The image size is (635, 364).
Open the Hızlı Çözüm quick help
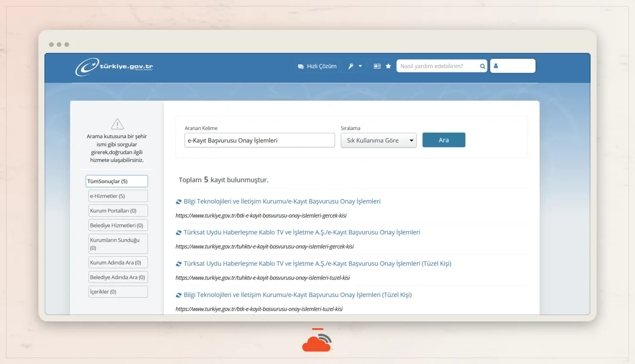click(x=317, y=66)
